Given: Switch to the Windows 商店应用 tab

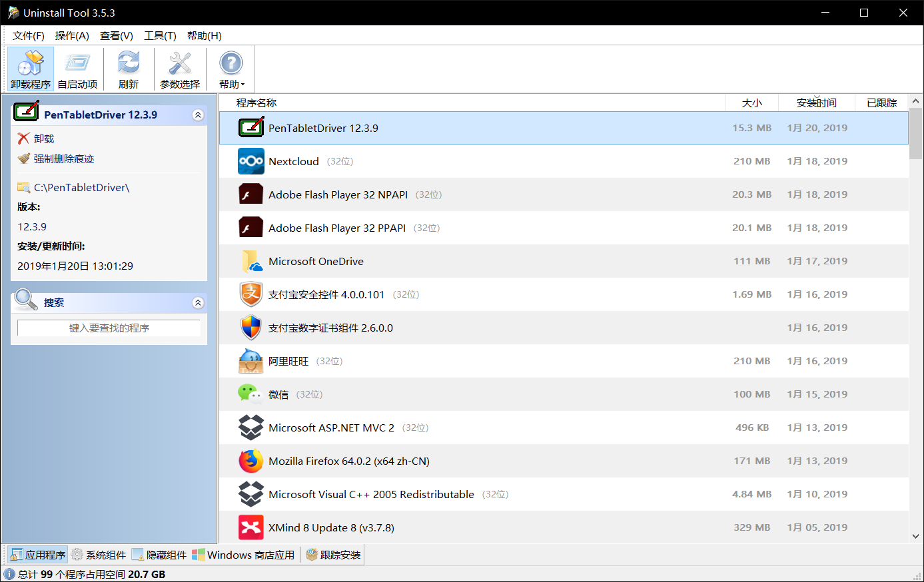Looking at the screenshot, I should pyautogui.click(x=244, y=555).
